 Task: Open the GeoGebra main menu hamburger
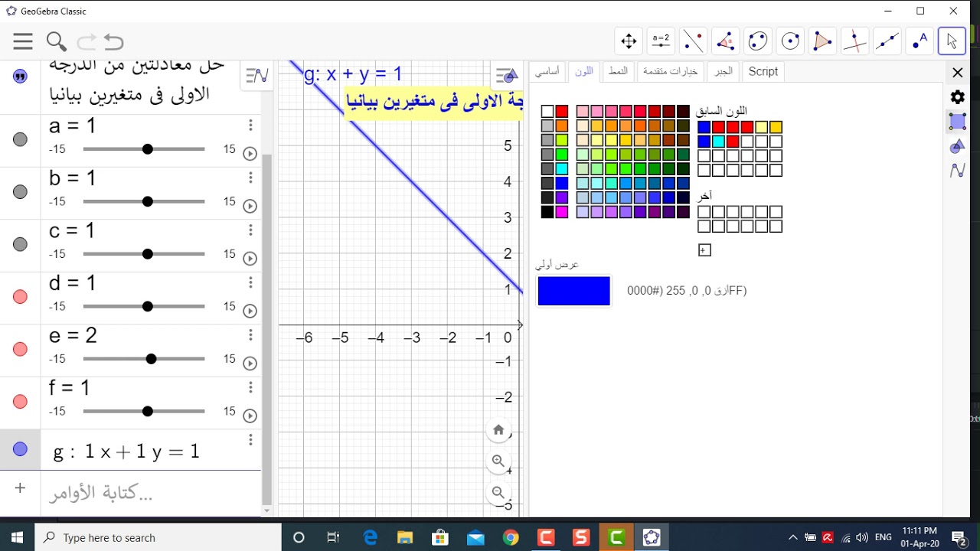pyautogui.click(x=23, y=41)
